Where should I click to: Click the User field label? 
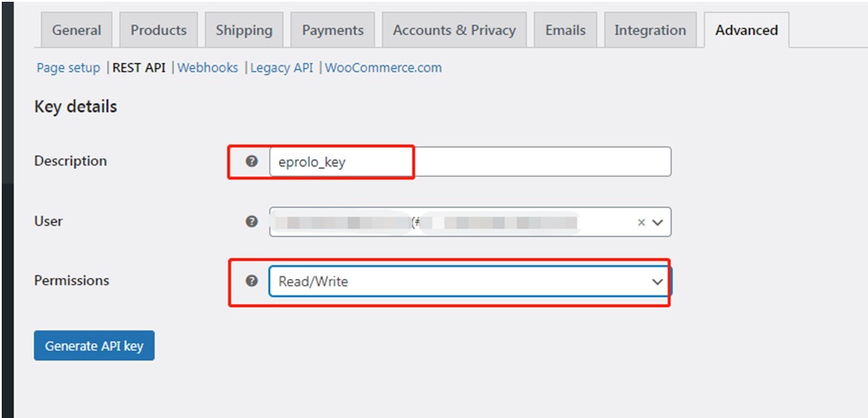click(48, 221)
